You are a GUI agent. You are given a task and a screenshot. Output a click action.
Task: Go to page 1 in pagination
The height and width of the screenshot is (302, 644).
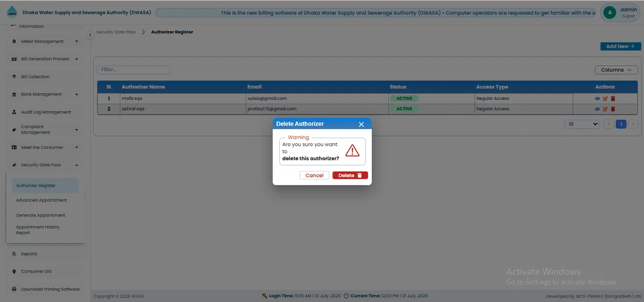click(x=621, y=124)
